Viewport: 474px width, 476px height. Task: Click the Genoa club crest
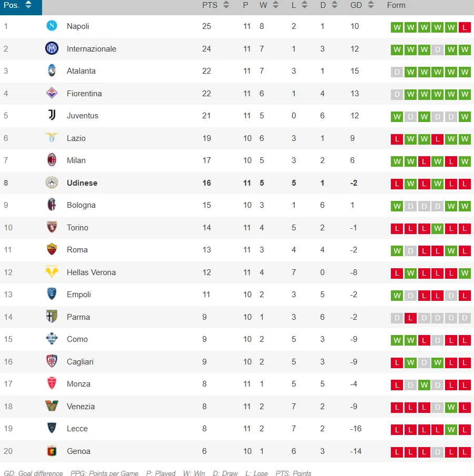point(52,451)
